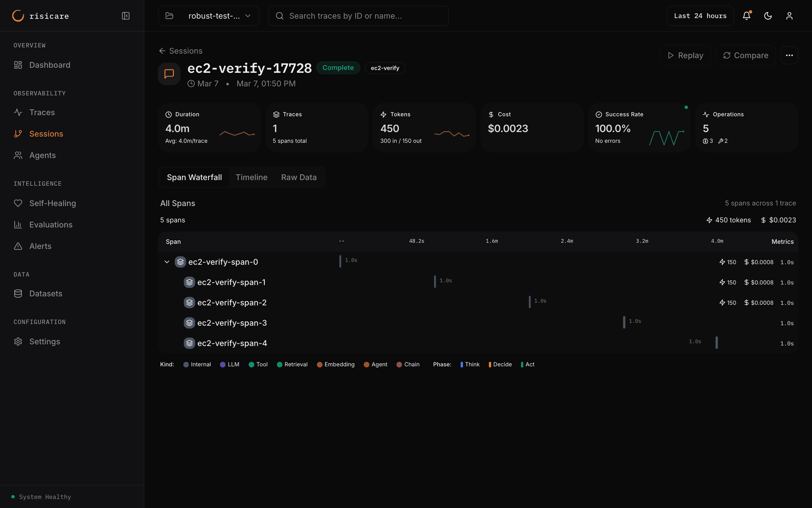The image size is (812, 508).
Task: Select the Internal kind legend filter
Action: click(197, 364)
